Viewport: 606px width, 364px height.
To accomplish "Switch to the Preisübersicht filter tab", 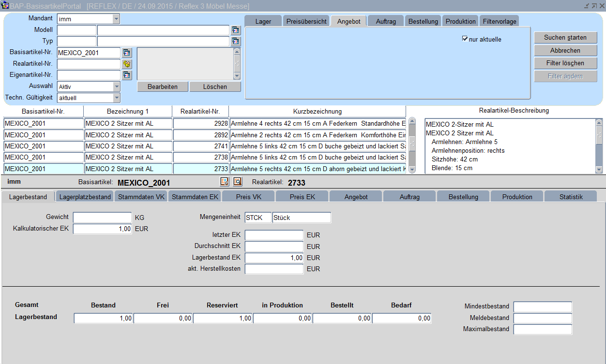I will click(306, 21).
